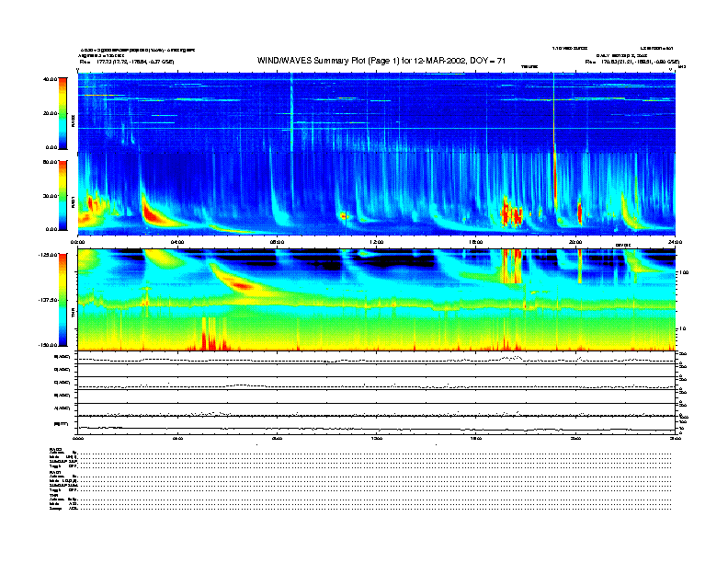The width and height of the screenshot is (728, 563).
Task: Click the red patch at TNR bottom near 05:00
Action: (208, 337)
